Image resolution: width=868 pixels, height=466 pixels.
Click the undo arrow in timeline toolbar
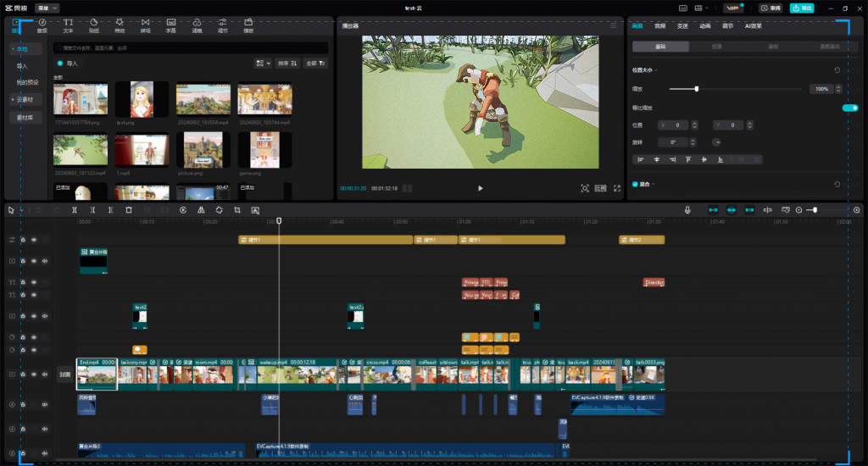point(38,210)
